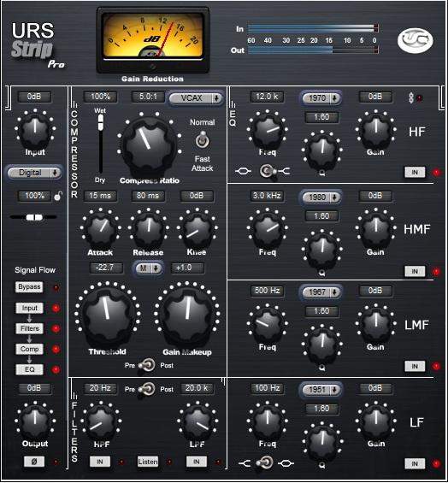Toggle the LPF IN button
448x483 pixels.
(x=197, y=462)
